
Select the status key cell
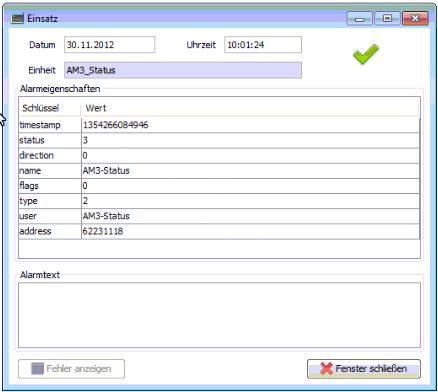[x=50, y=140]
